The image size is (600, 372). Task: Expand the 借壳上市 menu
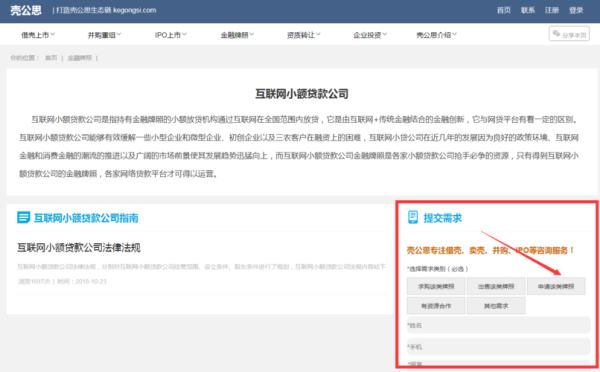pos(38,35)
